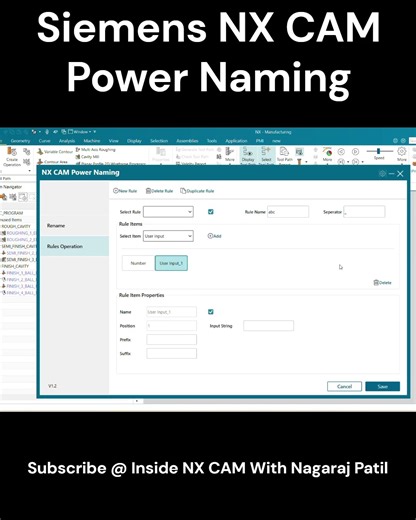Click the Input String field
The width and height of the screenshot is (416, 520).
point(269,326)
